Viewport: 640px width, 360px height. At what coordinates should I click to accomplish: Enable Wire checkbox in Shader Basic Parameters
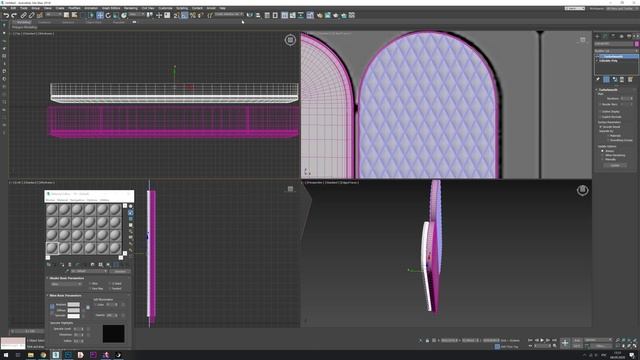90,284
